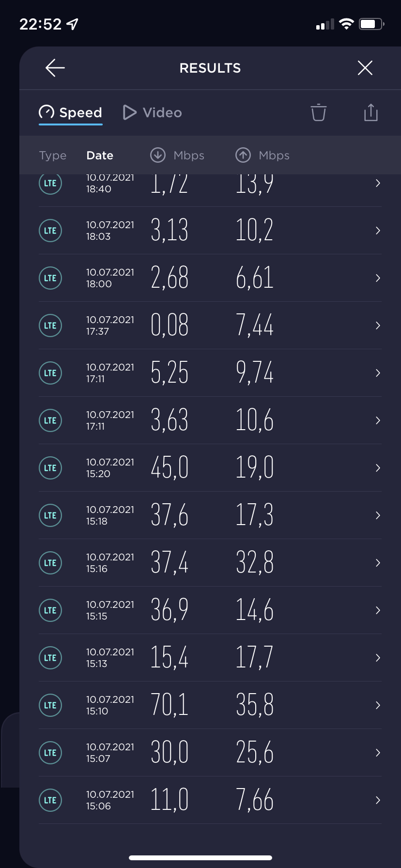Image resolution: width=401 pixels, height=868 pixels.
Task: Switch to the Video tab
Action: [153, 112]
